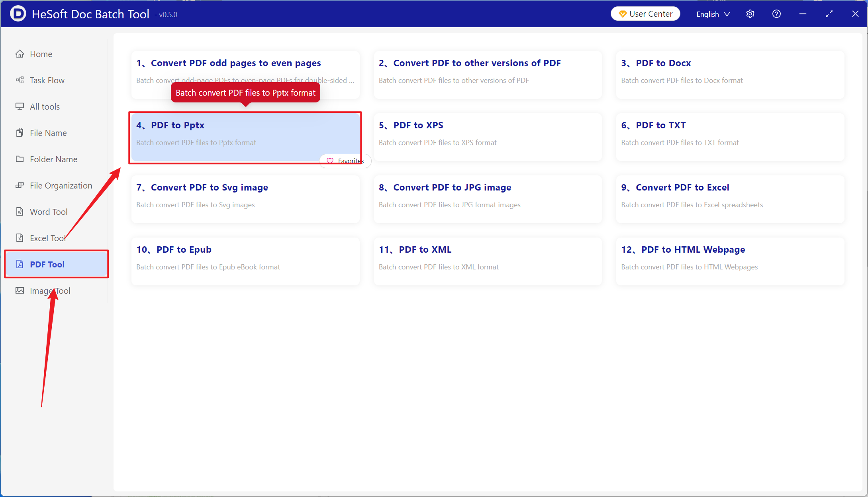Click the Folder Name folder icon

coord(20,159)
